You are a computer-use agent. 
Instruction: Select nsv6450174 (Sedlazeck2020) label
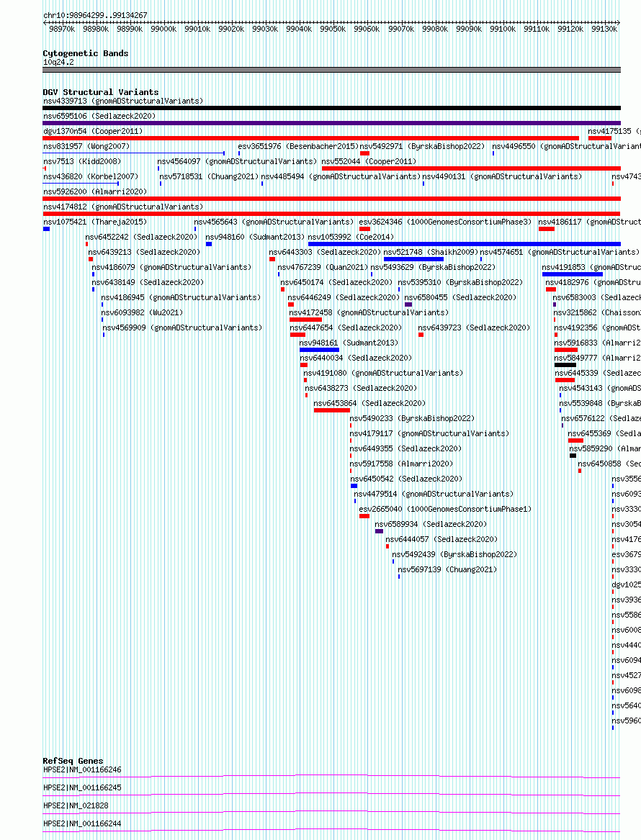coord(336,281)
